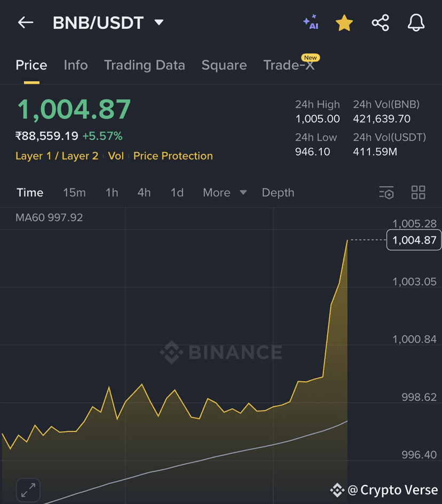Viewport: 442px width, 504px height.
Task: Open the More intervals dropdown
Action: (225, 193)
